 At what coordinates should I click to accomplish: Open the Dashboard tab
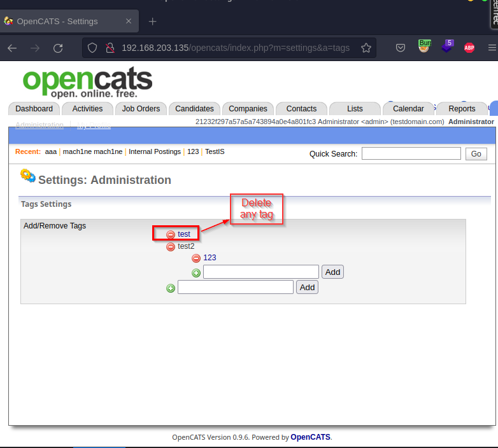(34, 109)
